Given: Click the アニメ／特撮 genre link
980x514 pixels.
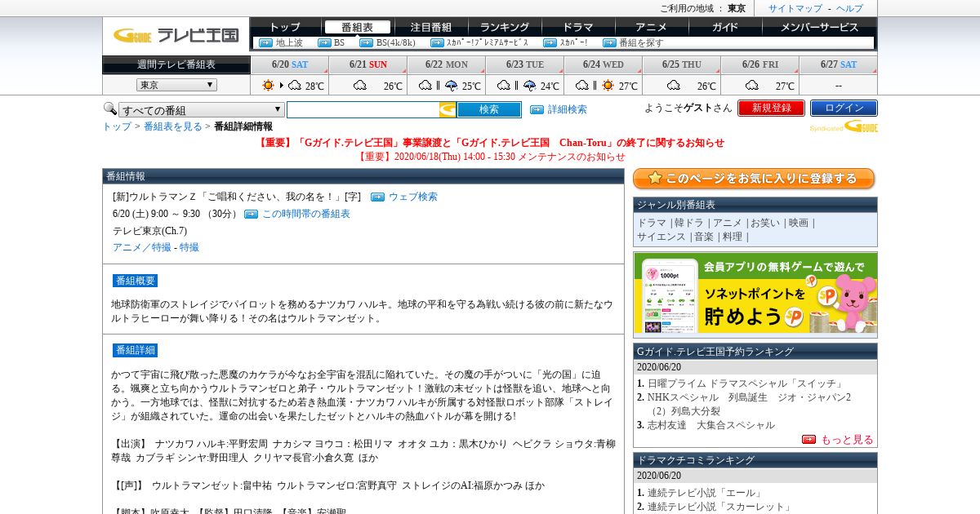Looking at the screenshot, I should 142,247.
